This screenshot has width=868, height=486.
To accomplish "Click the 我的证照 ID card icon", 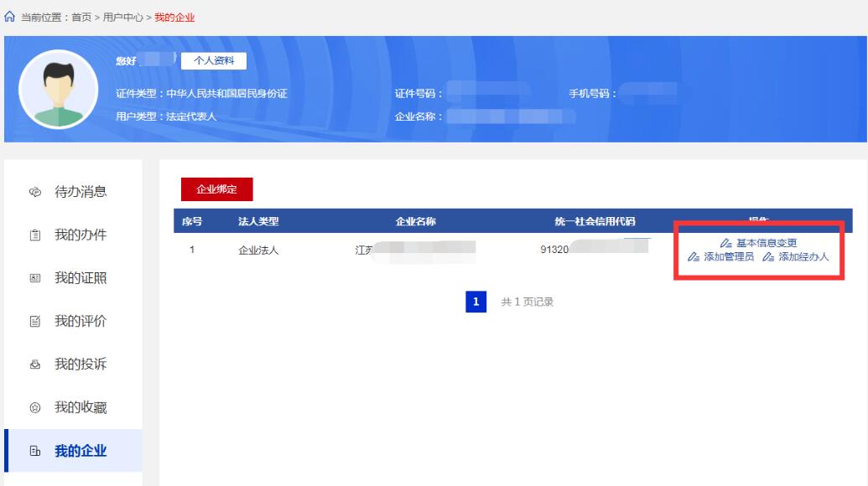I will coord(35,279).
